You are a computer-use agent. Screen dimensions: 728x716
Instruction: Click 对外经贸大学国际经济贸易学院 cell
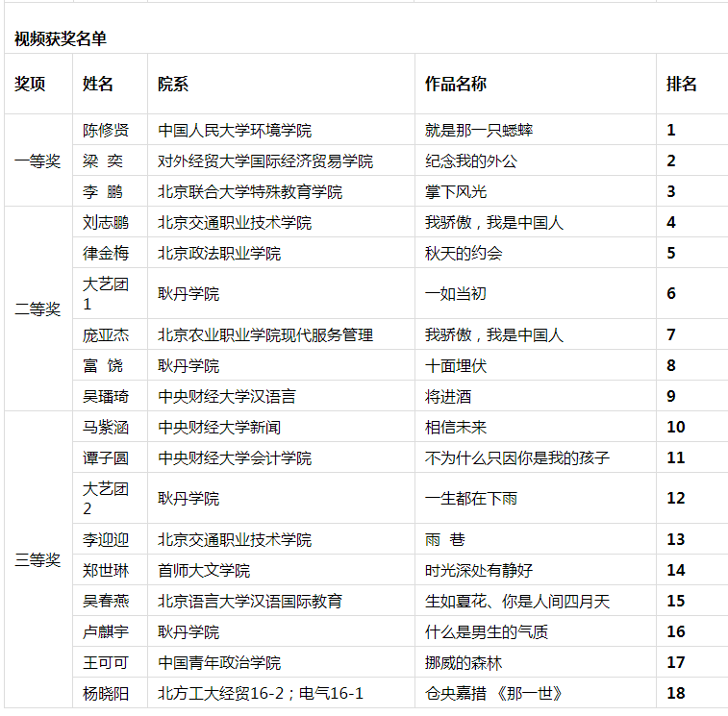[265, 160]
